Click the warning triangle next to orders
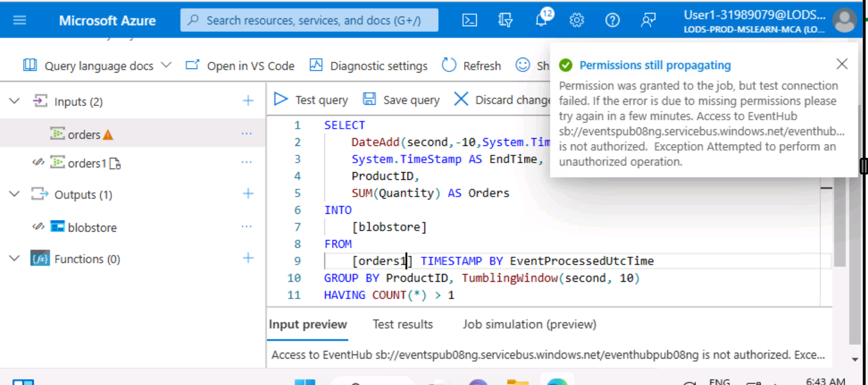This screenshot has width=868, height=385. (108, 135)
